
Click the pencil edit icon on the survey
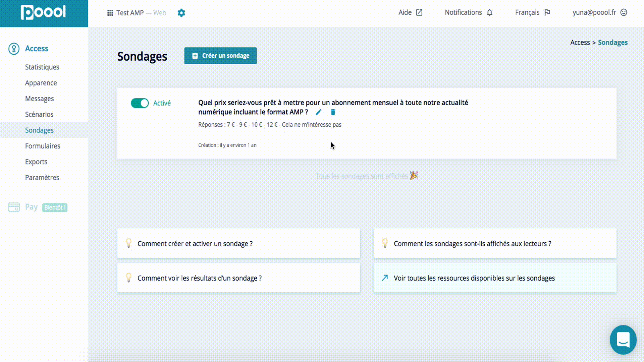click(319, 112)
